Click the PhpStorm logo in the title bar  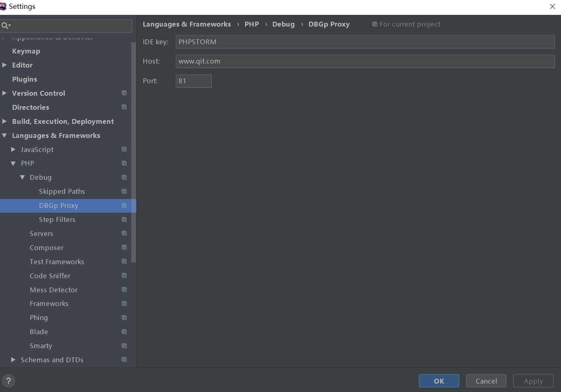click(4, 6)
